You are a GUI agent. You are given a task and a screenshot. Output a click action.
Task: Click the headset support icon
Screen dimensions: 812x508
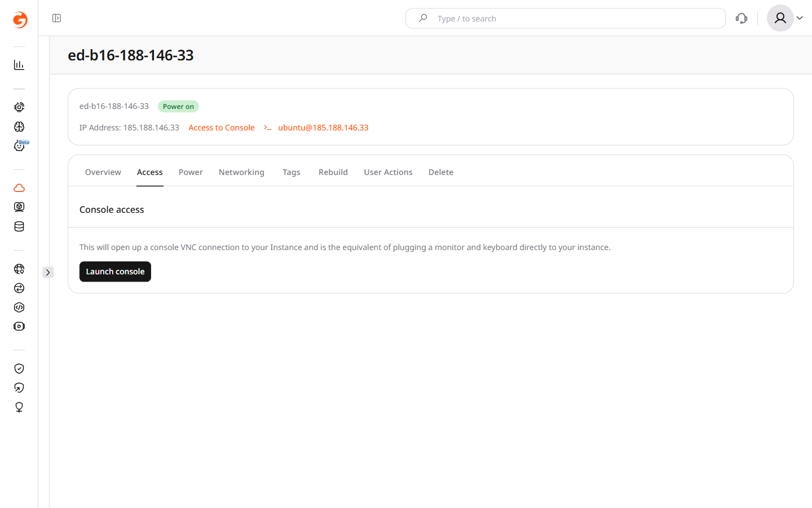tap(742, 18)
